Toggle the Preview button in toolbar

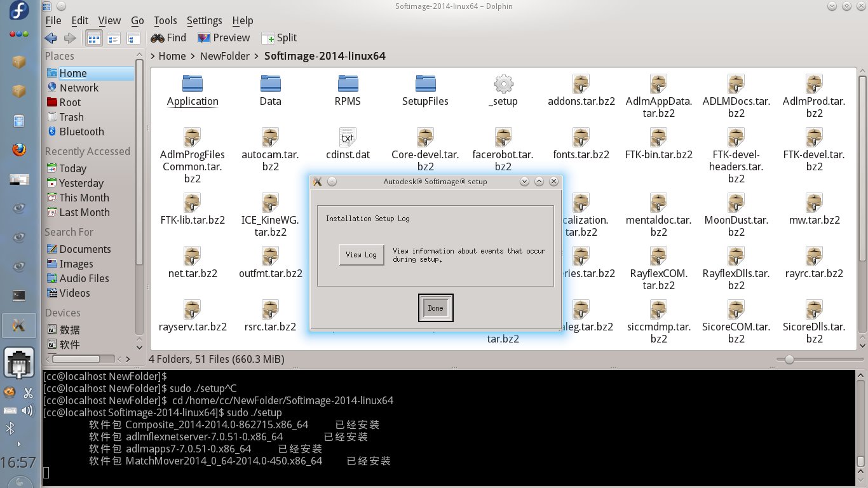point(224,38)
